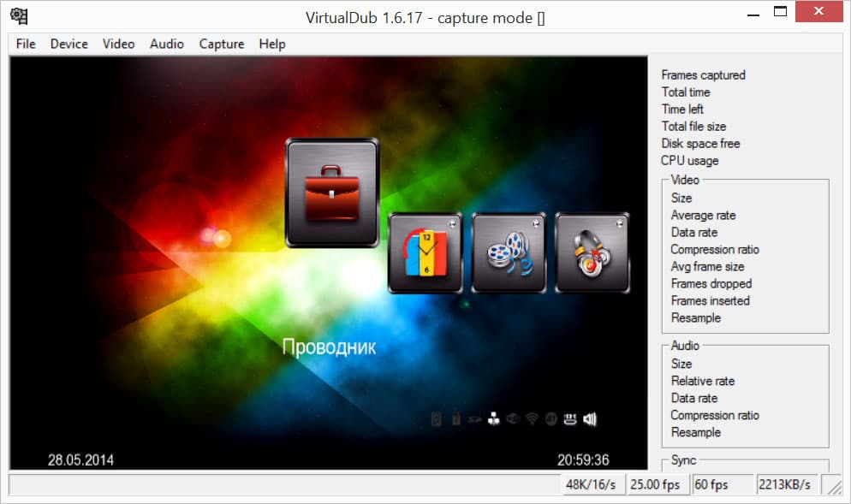This screenshot has height=504, width=851.
Task: Open the File menu
Action: (26, 44)
